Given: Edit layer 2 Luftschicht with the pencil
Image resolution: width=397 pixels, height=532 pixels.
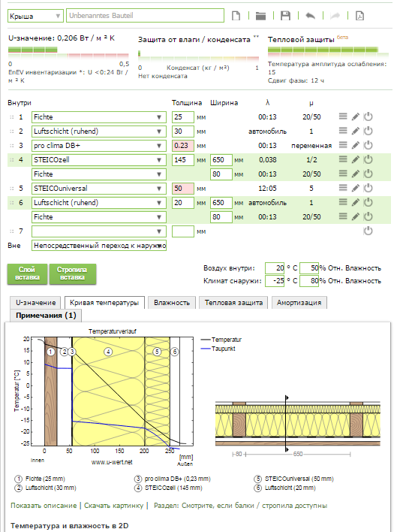Looking at the screenshot, I should (355, 131).
